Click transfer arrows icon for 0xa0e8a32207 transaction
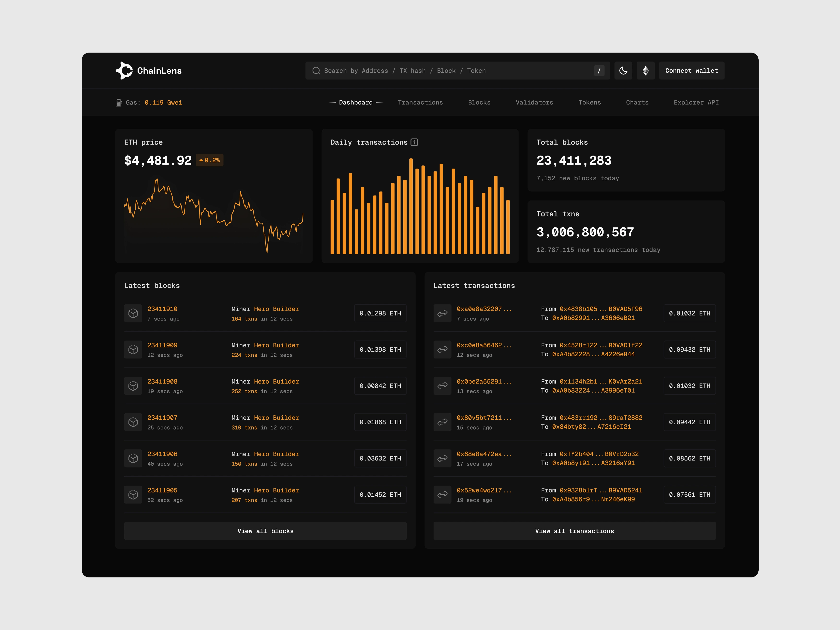Screen dimensions: 840x630 pyautogui.click(x=442, y=313)
